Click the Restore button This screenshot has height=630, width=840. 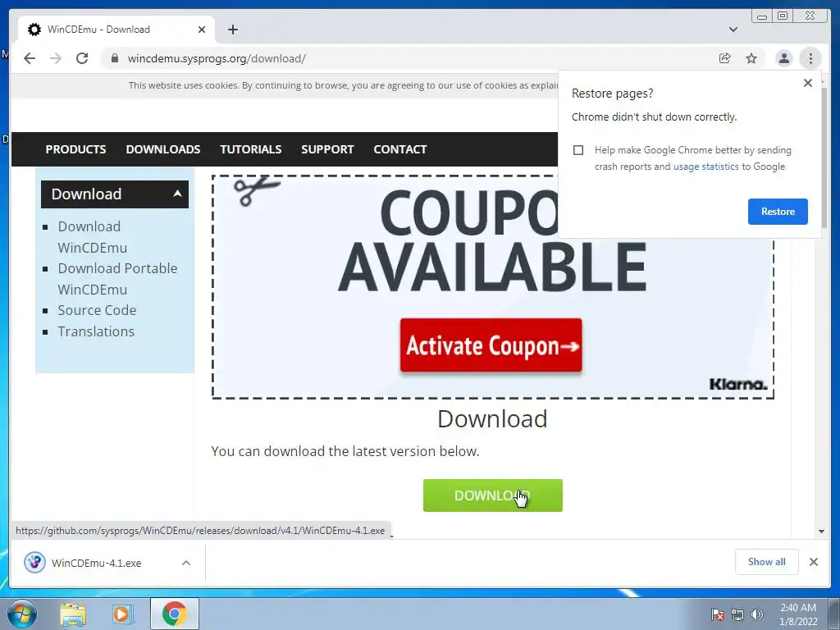click(778, 212)
